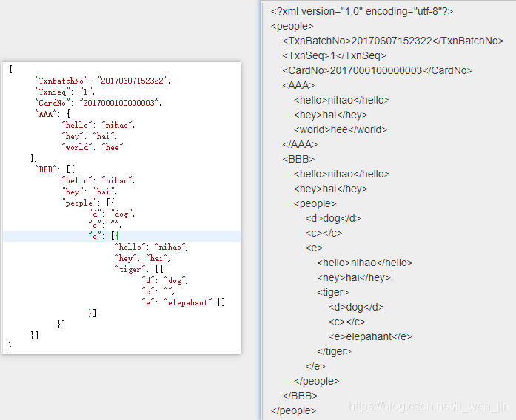Image resolution: width=516 pixels, height=420 pixels.
Task: Click "world": "hee" in JSON
Action: pos(93,147)
